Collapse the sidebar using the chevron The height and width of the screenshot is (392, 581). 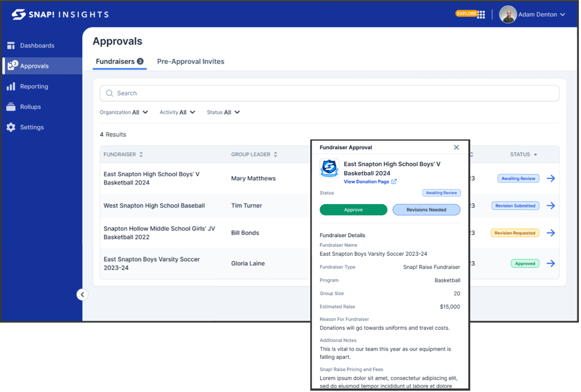click(x=82, y=294)
